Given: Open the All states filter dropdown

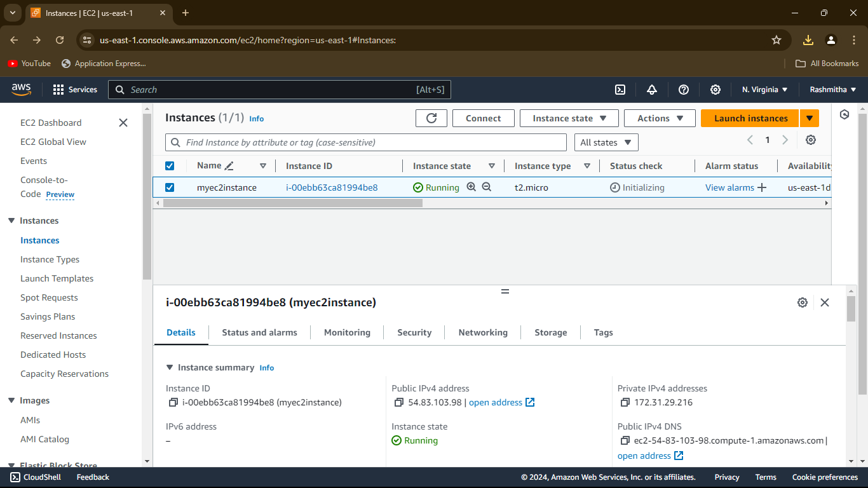Looking at the screenshot, I should pyautogui.click(x=606, y=142).
